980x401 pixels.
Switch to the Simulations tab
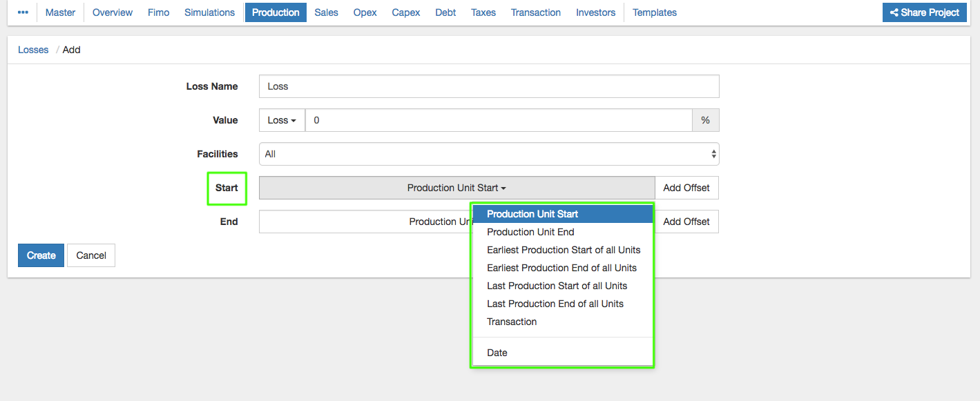(209, 12)
